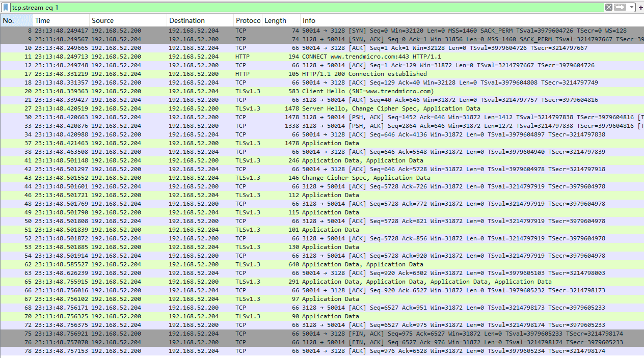The height and width of the screenshot is (358, 644).
Task: Select the HTTP/1.1 200 Connection established packet
Action: (364, 74)
